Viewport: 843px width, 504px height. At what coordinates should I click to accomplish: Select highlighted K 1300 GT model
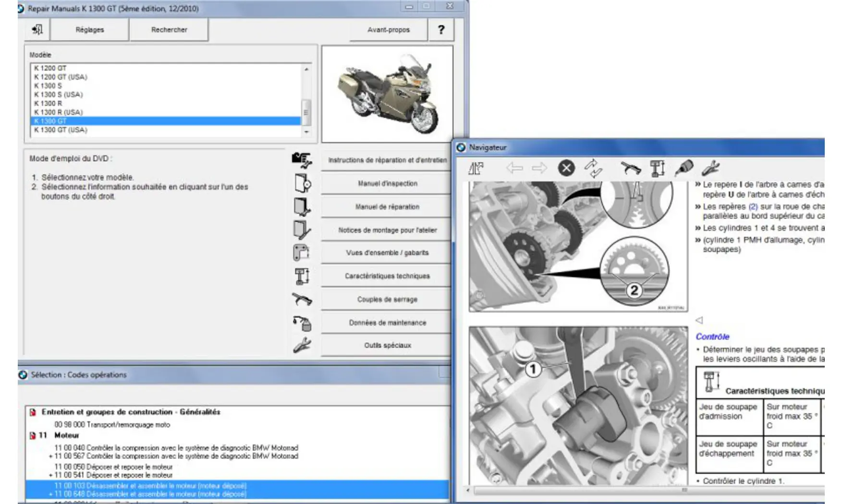(166, 121)
